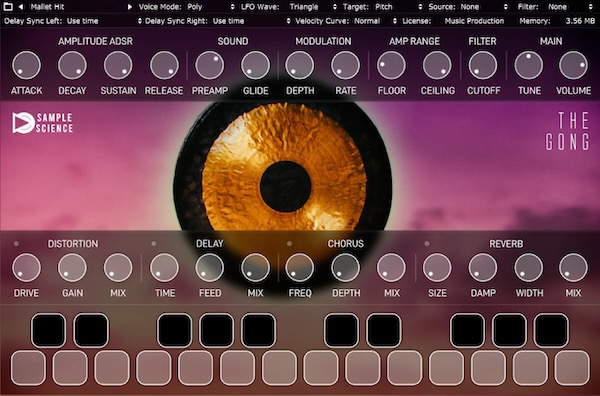
Task: Click the Amp Range Floor knob
Action: pos(391,65)
